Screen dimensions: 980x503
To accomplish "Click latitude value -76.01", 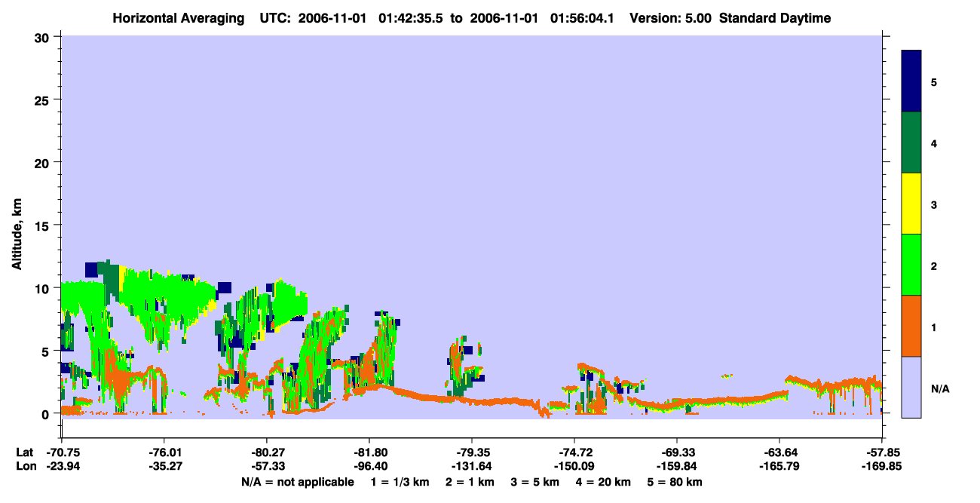I will pos(164,452).
